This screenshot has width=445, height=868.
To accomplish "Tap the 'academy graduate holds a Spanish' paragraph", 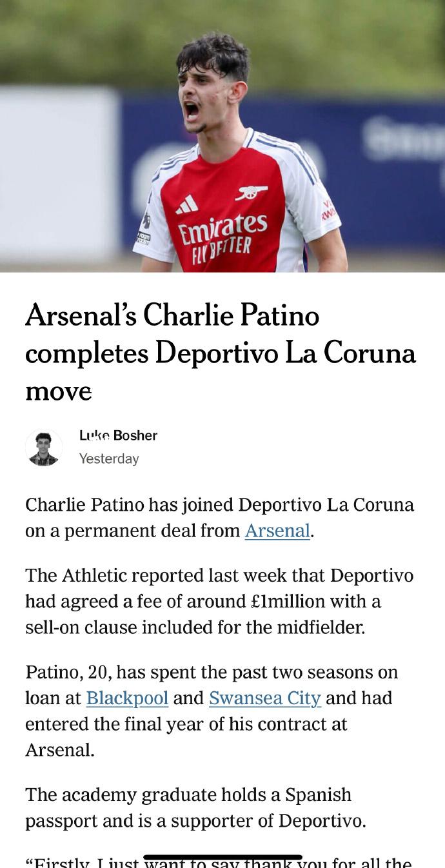I will 195,808.
